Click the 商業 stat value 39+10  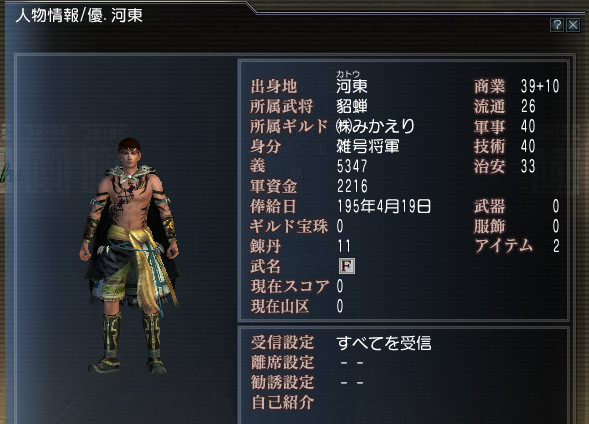540,86
